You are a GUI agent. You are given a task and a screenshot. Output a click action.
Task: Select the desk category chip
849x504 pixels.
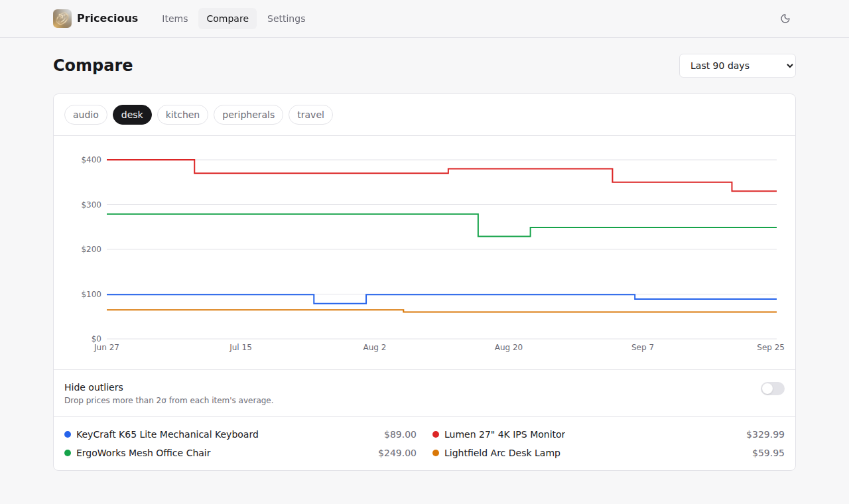(132, 115)
